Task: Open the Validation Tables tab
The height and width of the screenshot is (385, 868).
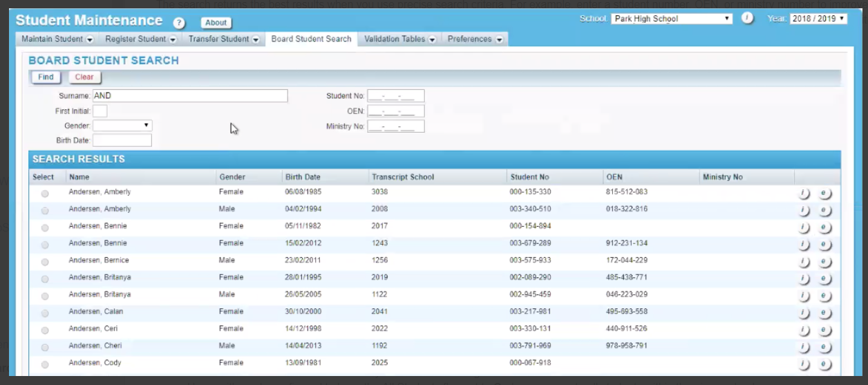Action: (x=399, y=39)
